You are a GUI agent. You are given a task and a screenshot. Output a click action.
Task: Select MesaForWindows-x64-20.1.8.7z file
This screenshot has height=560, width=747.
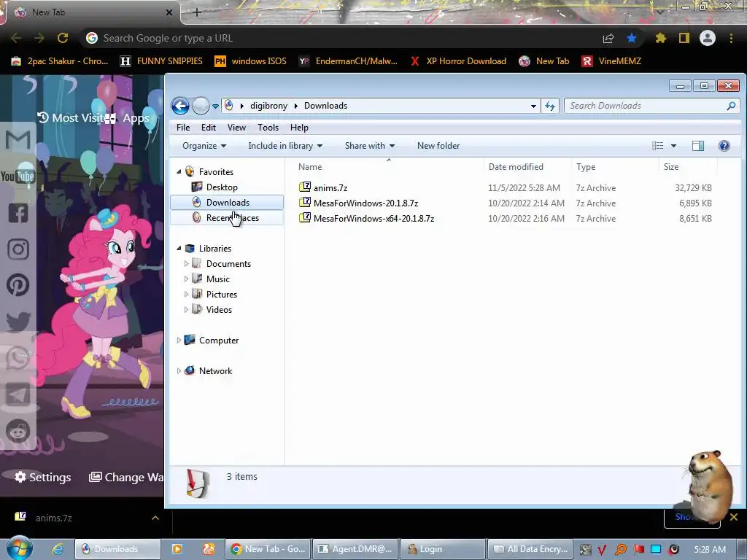373,218
